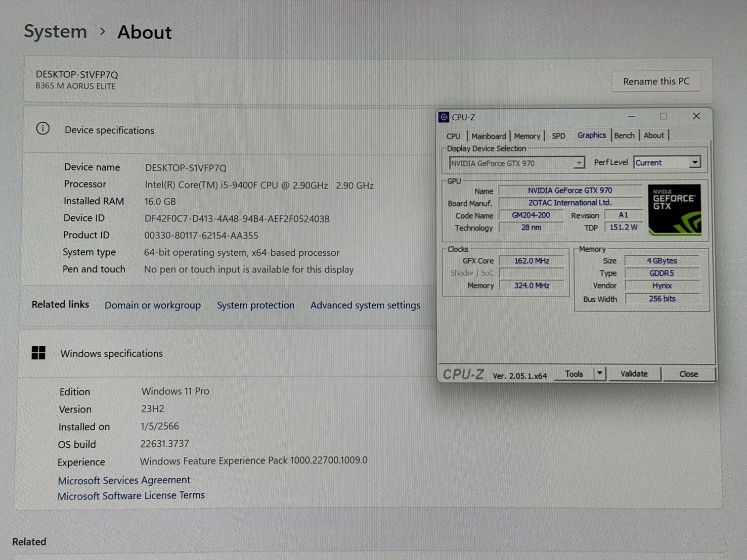Image resolution: width=747 pixels, height=560 pixels.
Task: Click the Code Name GM204-200 field
Action: click(531, 215)
